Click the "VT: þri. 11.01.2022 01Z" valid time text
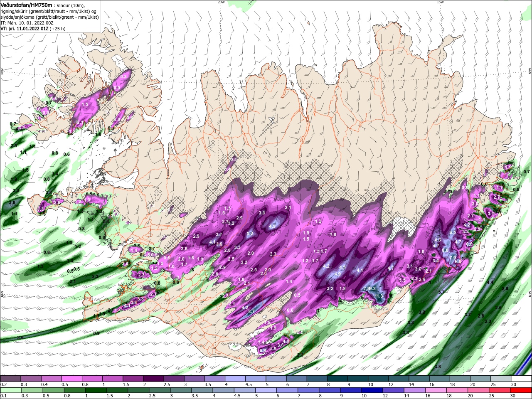Image resolution: width=532 pixels, height=399 pixels. [25, 29]
